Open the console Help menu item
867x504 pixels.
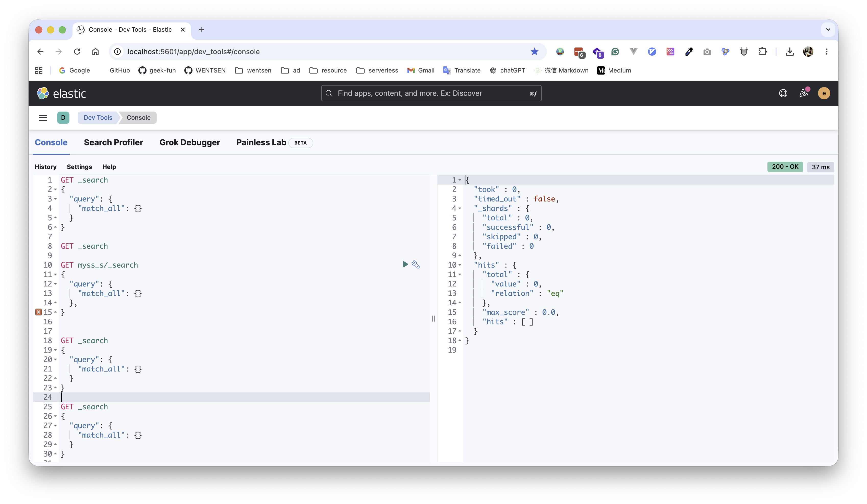109,167
